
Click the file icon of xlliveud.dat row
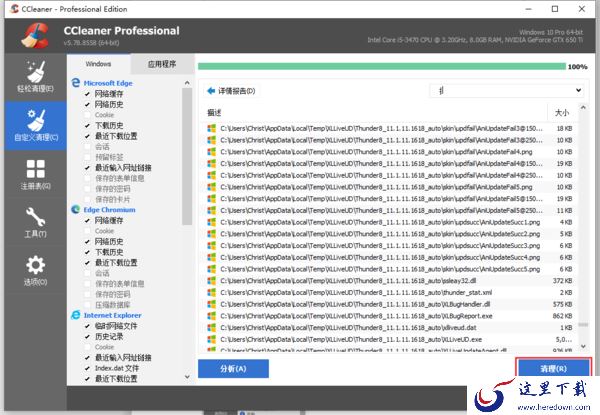[x=212, y=328]
